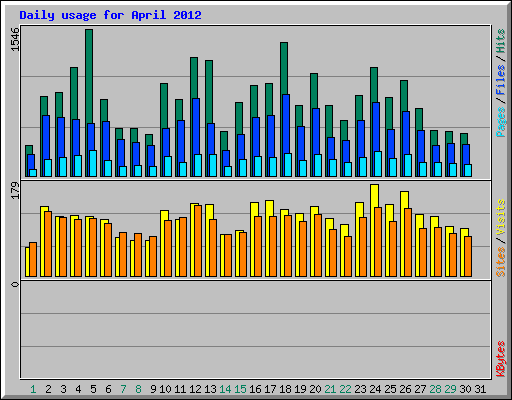Click day 24 on the x-axis

375,389
